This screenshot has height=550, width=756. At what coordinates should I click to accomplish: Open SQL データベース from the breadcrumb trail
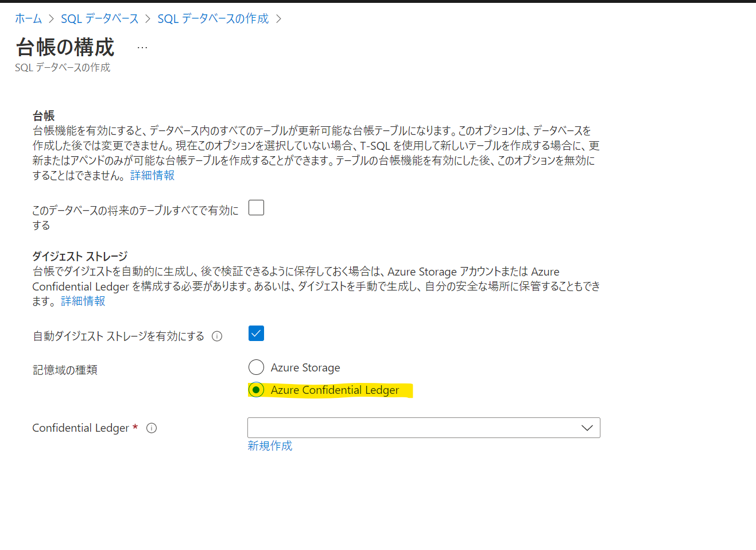[99, 18]
